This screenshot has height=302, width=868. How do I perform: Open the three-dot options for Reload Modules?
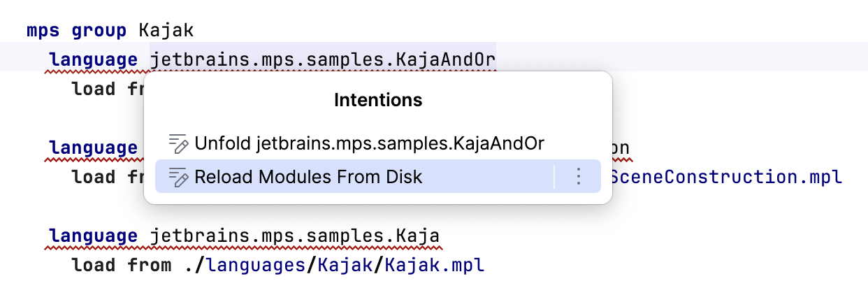tap(578, 177)
